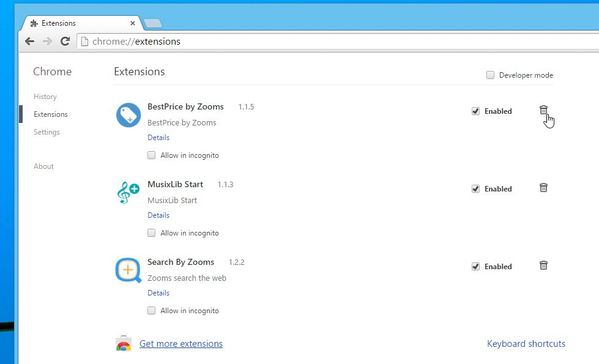Open Keyboard shortcuts link

(x=526, y=344)
